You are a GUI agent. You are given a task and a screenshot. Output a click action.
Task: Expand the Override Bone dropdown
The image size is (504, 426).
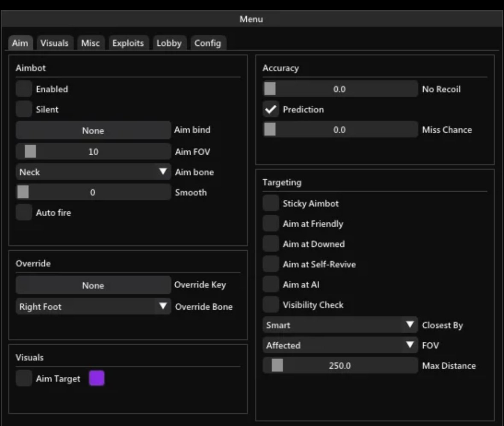(93, 307)
